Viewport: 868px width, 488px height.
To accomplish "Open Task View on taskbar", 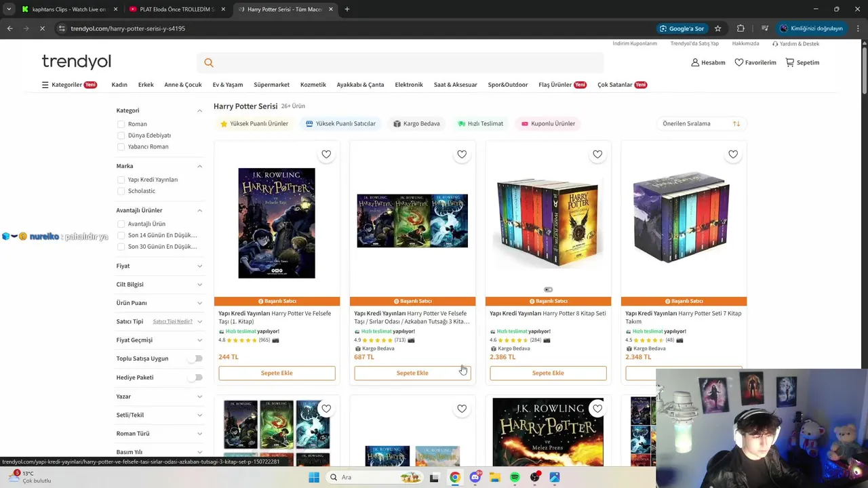I will [434, 477].
